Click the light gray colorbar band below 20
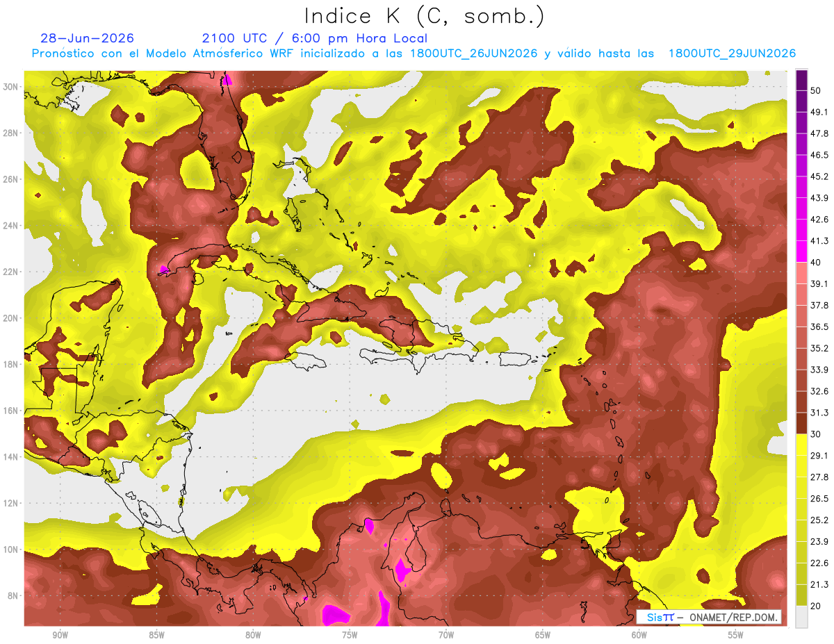This screenshot has width=834, height=644. point(801,617)
